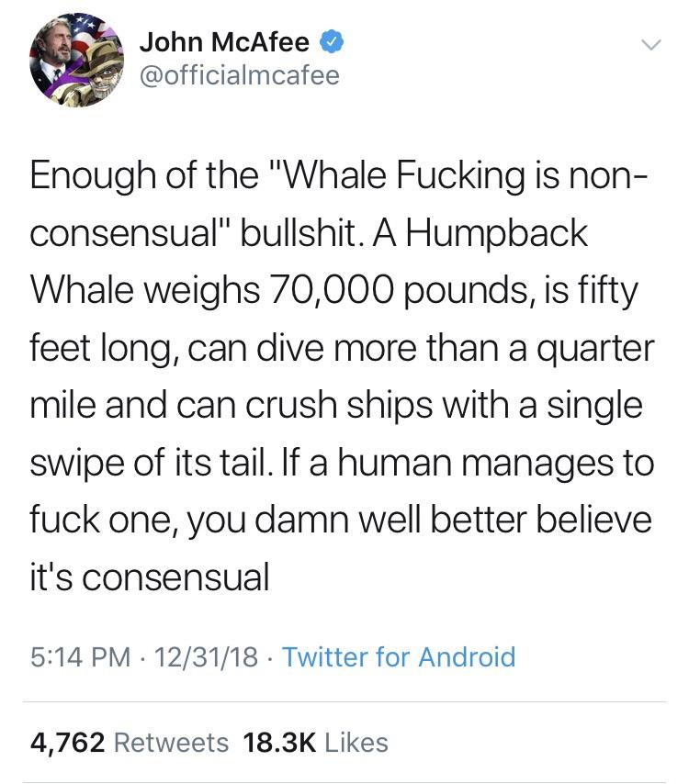Click the John McAfee display name
The image size is (689, 784).
point(224,42)
